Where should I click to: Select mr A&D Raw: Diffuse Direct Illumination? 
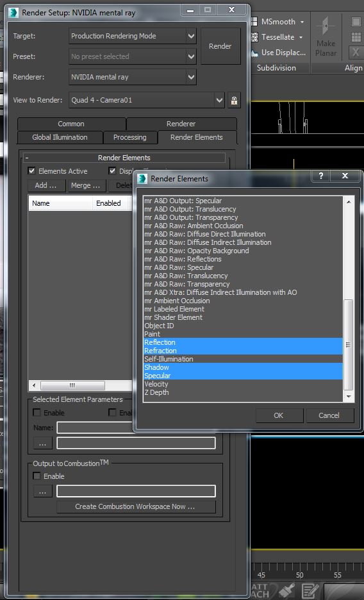(x=243, y=234)
